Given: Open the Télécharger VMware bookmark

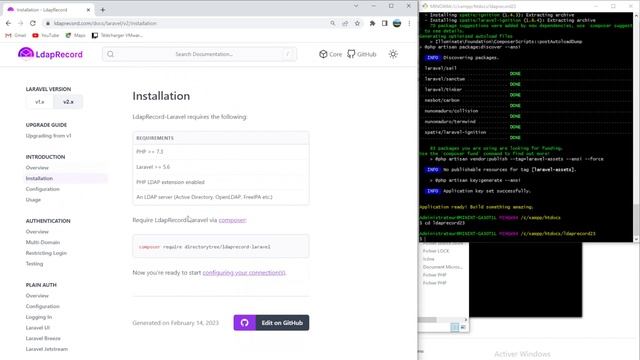Looking at the screenshot, I should [118, 36].
